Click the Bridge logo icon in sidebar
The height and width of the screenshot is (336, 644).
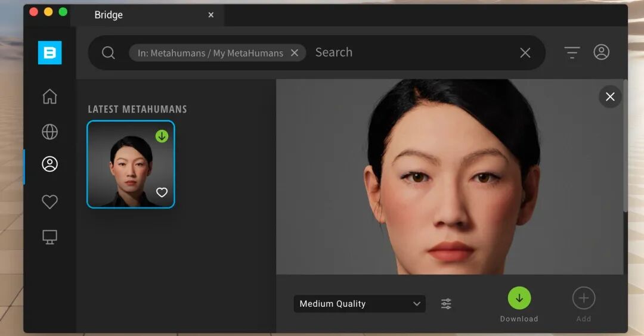click(49, 53)
